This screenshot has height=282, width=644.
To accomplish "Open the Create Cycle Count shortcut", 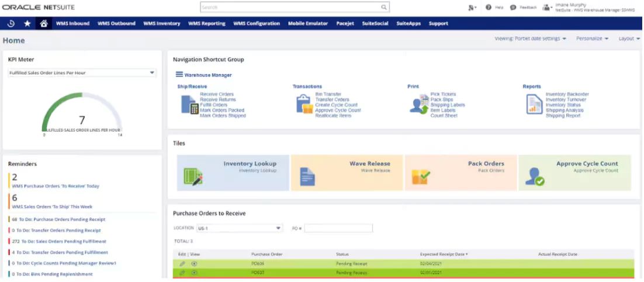I will click(337, 105).
